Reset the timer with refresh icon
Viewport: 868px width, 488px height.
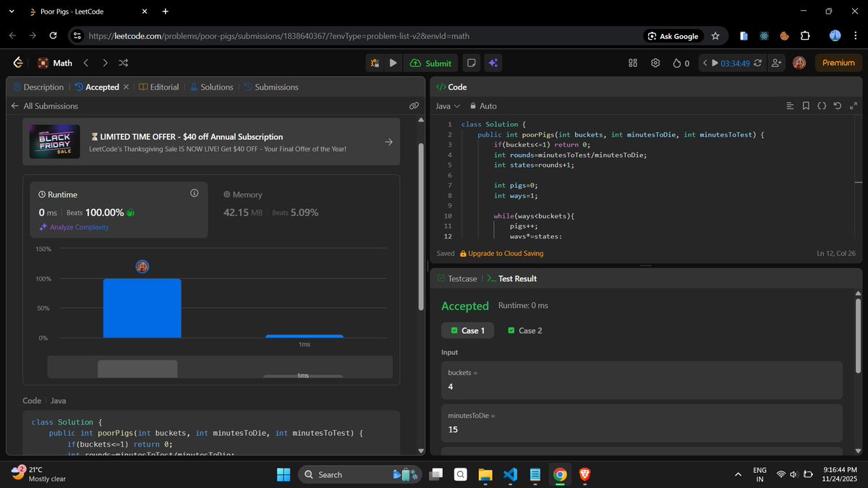tap(757, 63)
